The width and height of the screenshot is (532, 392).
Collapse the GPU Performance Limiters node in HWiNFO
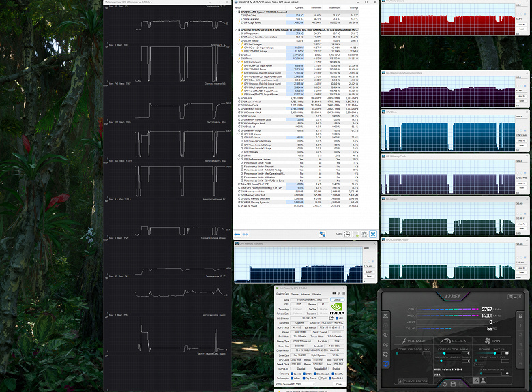point(239,159)
